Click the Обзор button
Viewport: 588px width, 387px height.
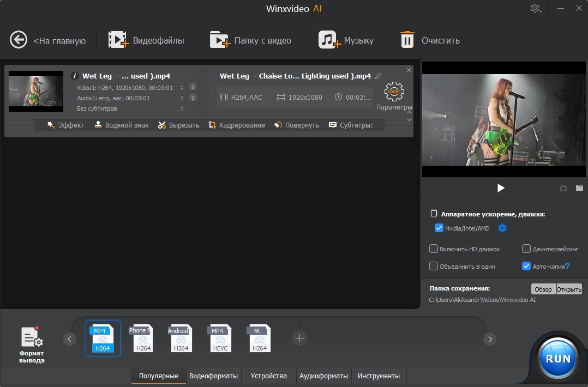pyautogui.click(x=543, y=289)
